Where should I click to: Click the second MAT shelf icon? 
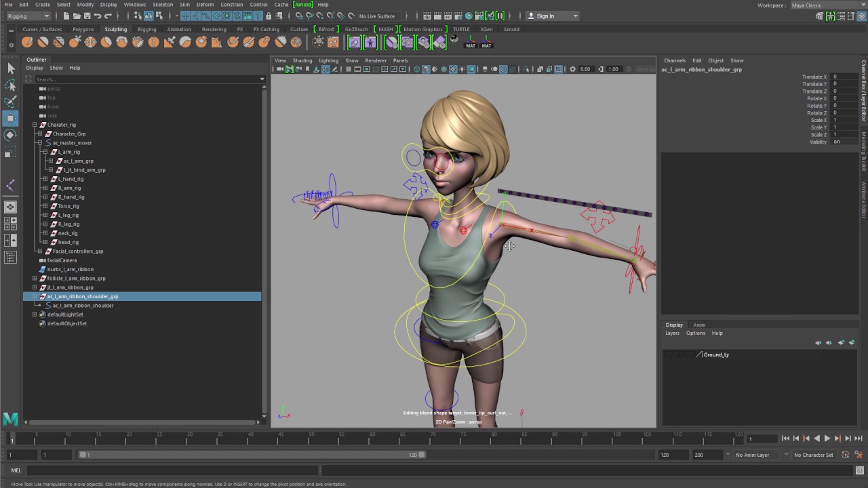pos(486,42)
